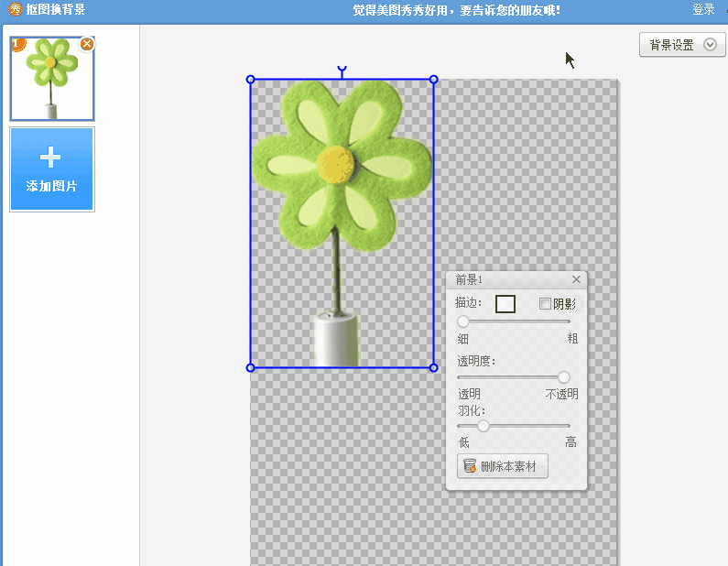Close the 前景1 panel
The image size is (728, 566).
click(x=576, y=279)
